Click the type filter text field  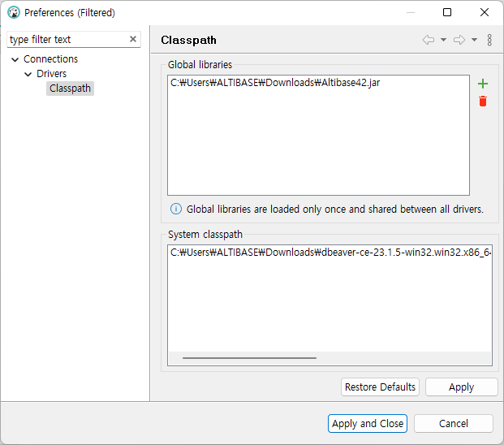pyautogui.click(x=67, y=39)
